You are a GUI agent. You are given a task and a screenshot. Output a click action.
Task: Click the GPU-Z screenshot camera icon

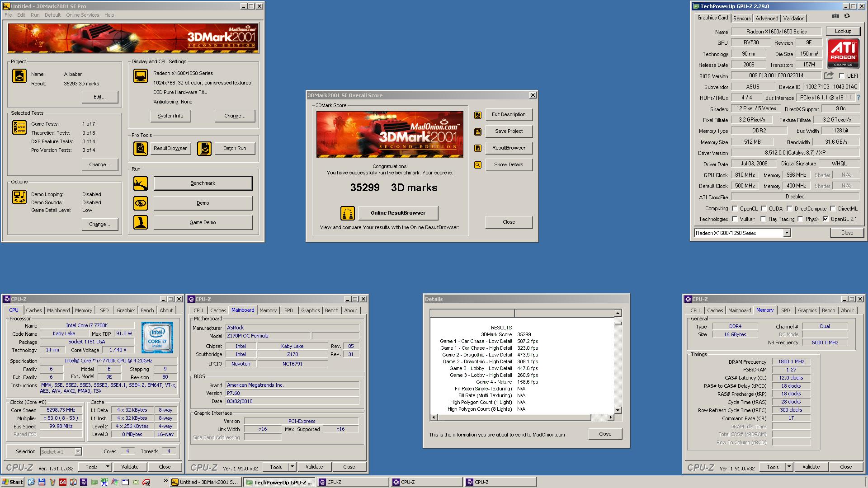click(835, 16)
